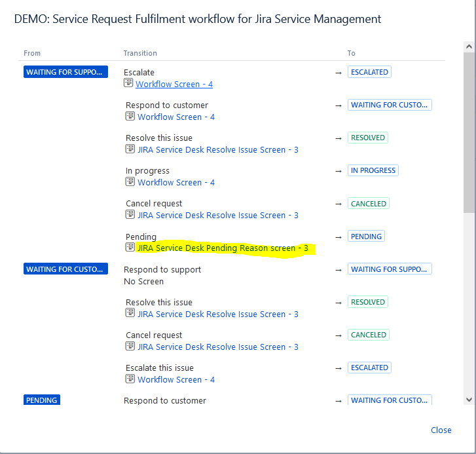This screenshot has height=454, width=476.
Task: Click the DEMO workflow dialog title
Action: (x=198, y=19)
